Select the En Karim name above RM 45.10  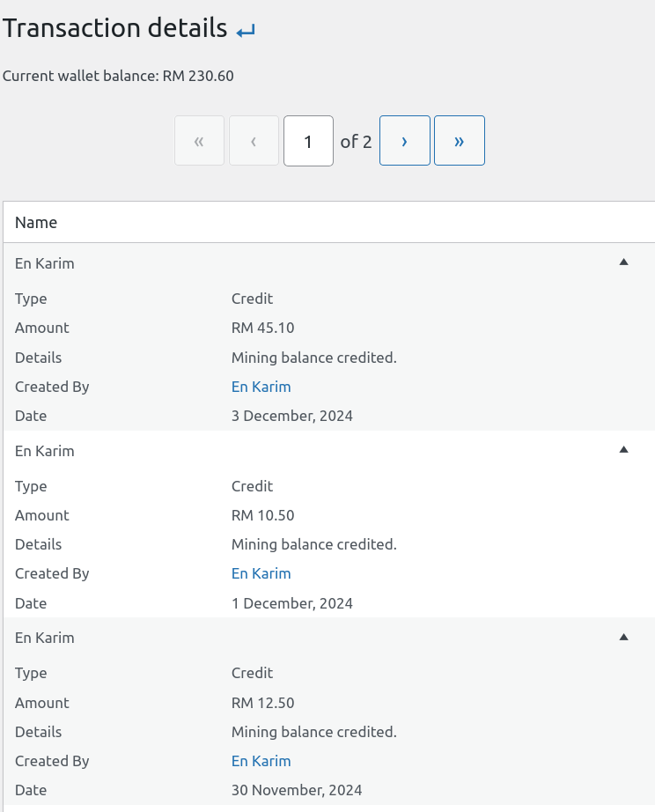45,263
